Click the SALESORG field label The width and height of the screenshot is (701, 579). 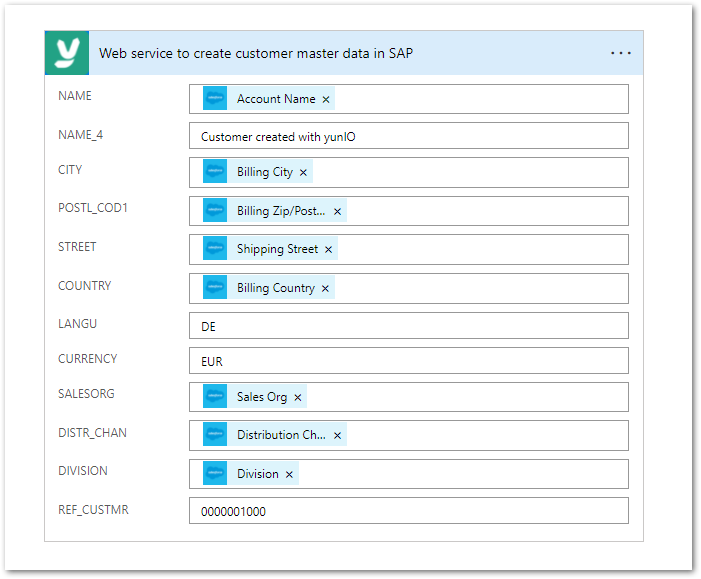coord(86,393)
